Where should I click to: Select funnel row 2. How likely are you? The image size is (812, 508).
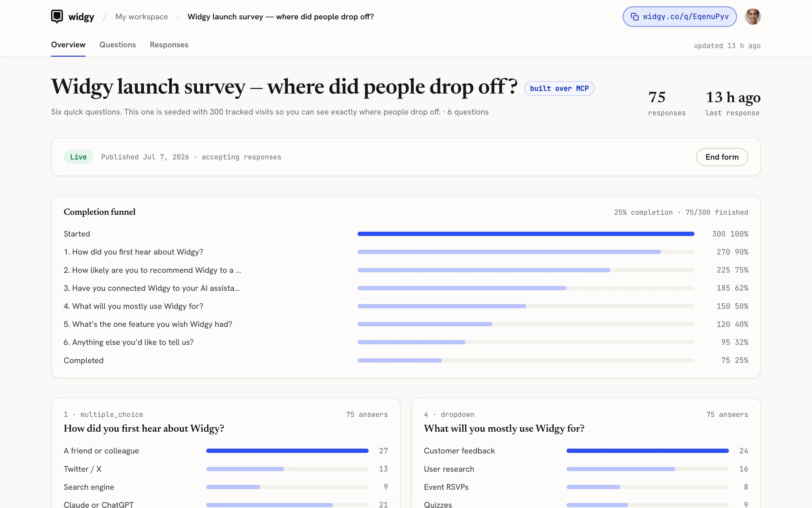point(406,270)
